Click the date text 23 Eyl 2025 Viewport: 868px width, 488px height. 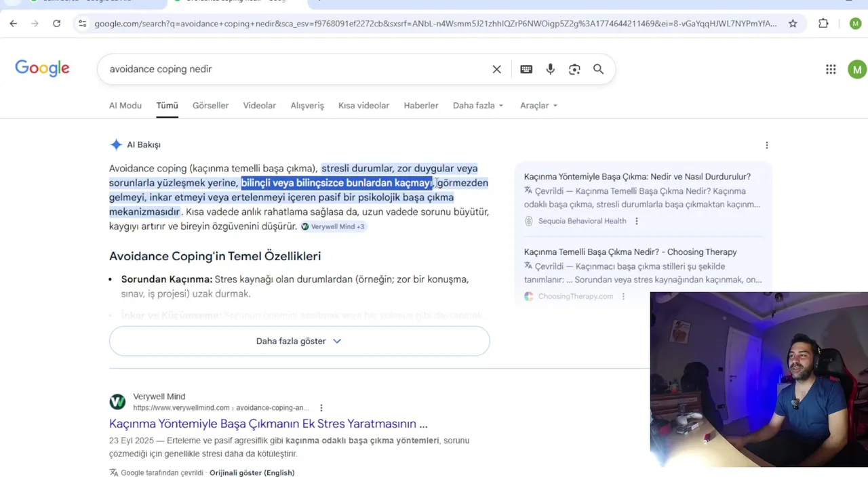pos(132,441)
